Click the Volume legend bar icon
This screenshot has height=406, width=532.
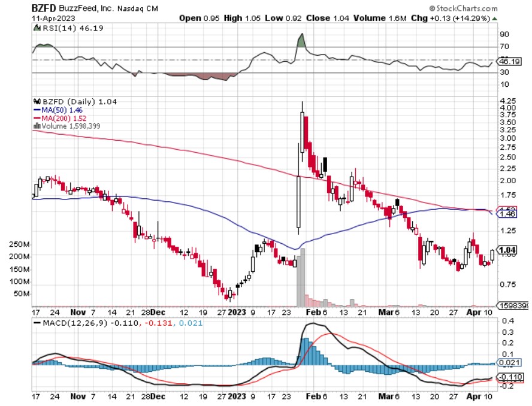coord(35,126)
